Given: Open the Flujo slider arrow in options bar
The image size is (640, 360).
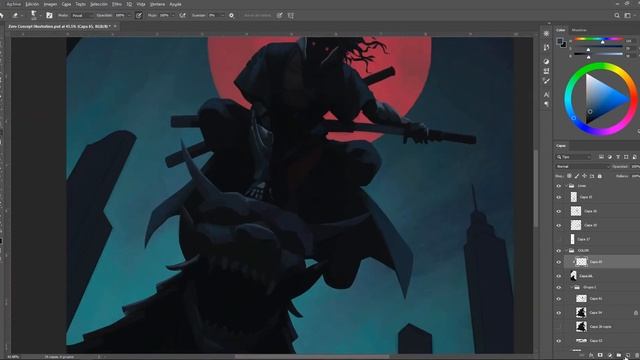Looking at the screenshot, I should 173,15.
